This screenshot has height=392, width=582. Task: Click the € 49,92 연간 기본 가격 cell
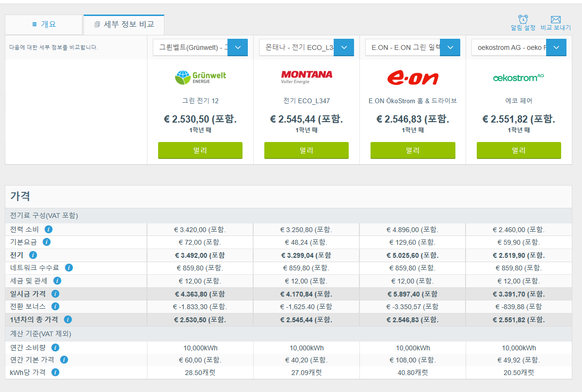tap(518, 360)
